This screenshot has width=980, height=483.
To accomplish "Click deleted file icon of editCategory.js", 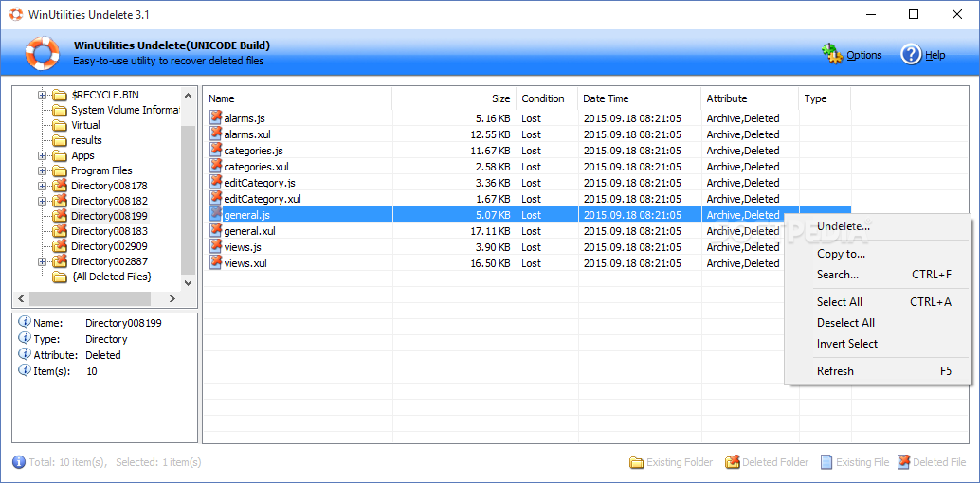I will point(216,183).
